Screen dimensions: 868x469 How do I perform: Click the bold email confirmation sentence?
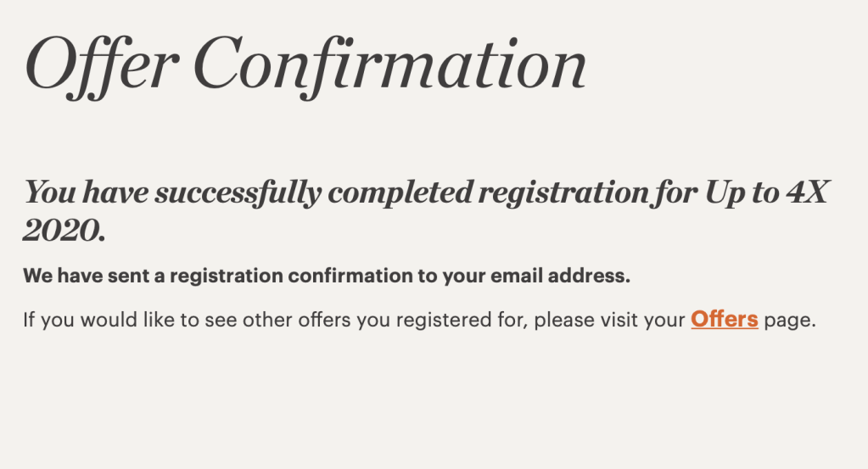327,276
